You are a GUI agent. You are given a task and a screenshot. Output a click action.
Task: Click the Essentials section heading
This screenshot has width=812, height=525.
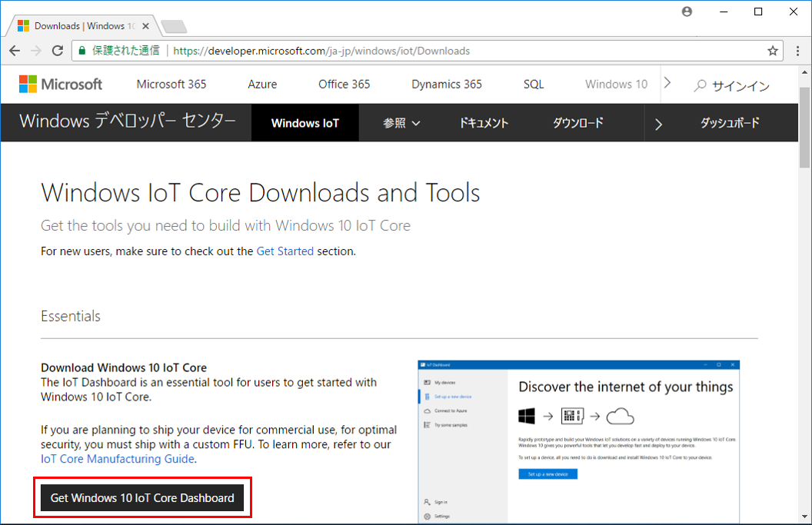(71, 316)
